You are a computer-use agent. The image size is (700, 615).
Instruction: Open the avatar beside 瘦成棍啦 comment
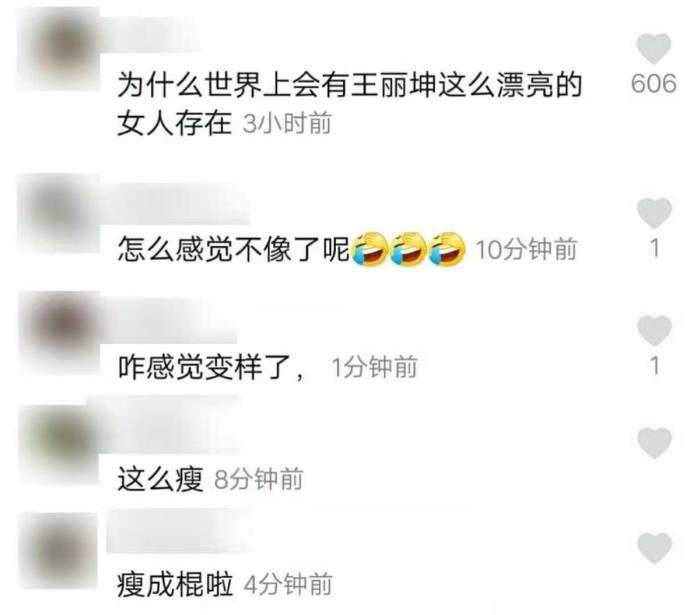(58, 550)
